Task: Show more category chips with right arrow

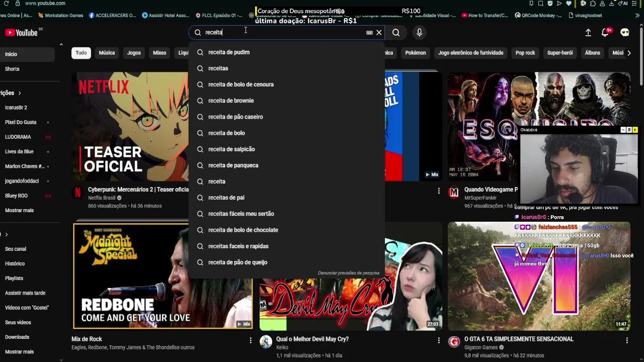Action: tap(629, 53)
